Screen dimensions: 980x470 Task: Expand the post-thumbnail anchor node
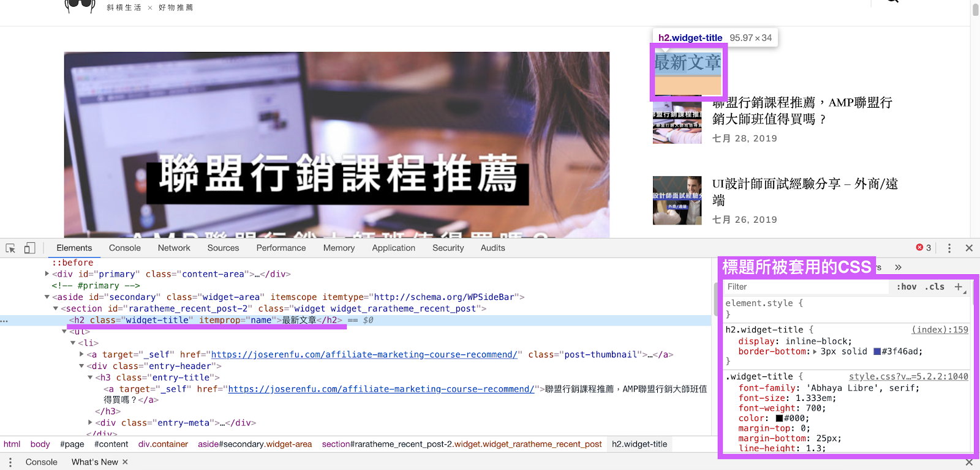point(81,354)
